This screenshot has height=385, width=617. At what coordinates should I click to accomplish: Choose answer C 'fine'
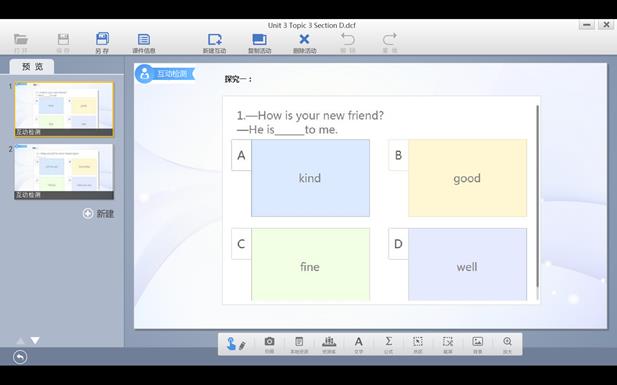click(x=310, y=265)
